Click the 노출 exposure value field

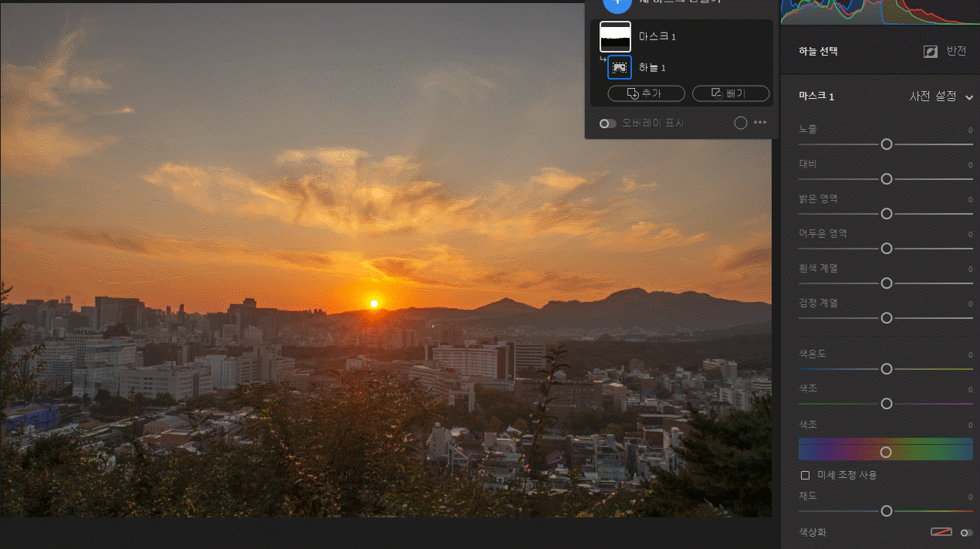970,130
